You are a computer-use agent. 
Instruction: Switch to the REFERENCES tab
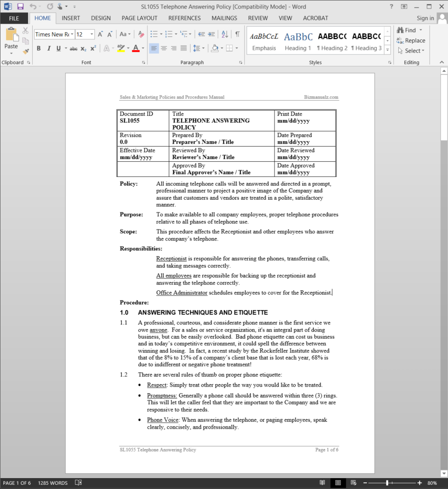[184, 18]
